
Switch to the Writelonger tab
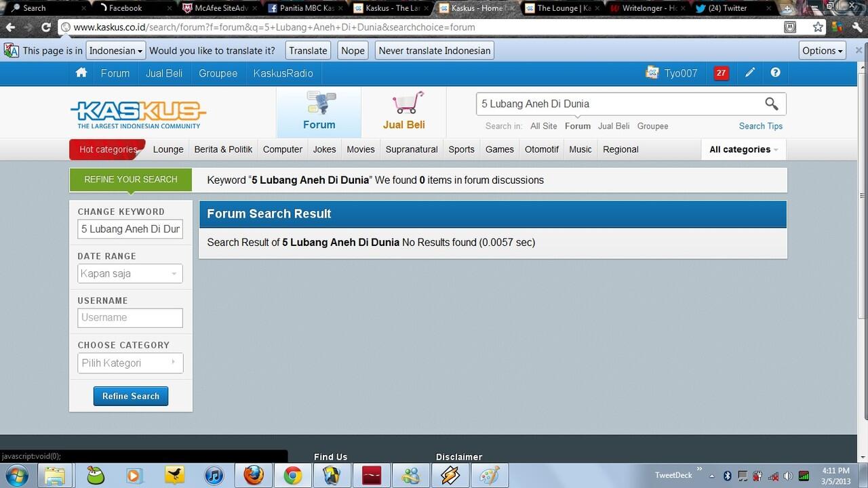pos(647,8)
